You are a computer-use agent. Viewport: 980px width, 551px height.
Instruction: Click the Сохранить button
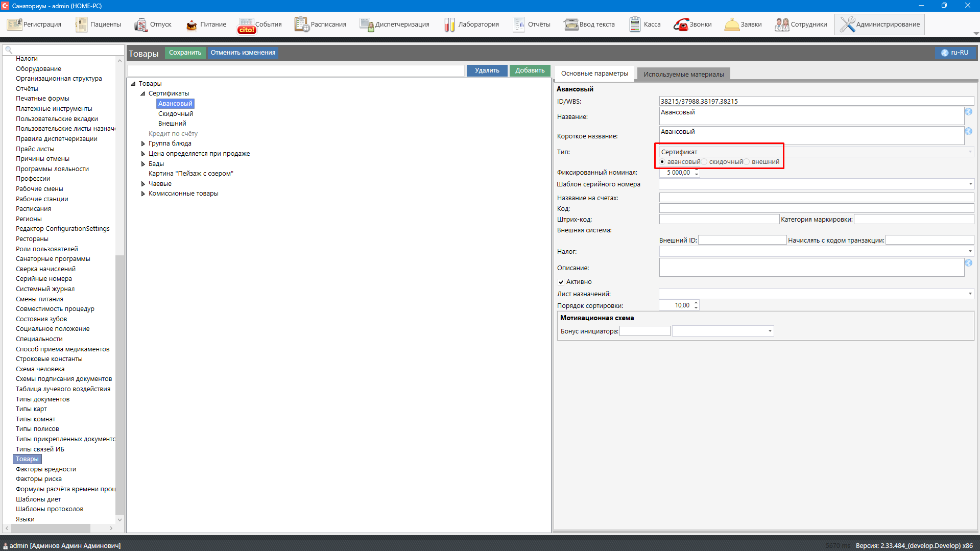pyautogui.click(x=185, y=53)
